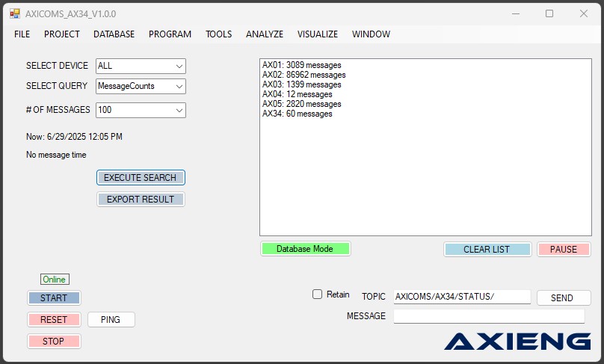Click the SEND button
This screenshot has height=364, width=604.
coord(564,297)
